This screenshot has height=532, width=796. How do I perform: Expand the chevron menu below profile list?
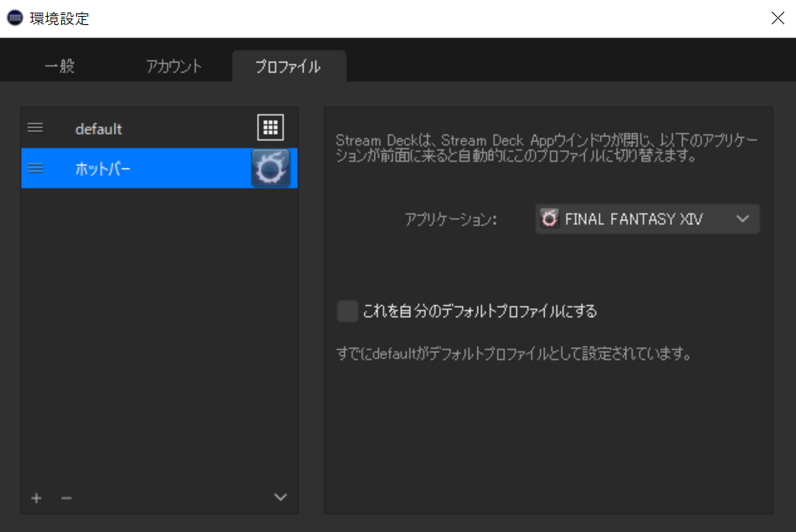point(280,497)
